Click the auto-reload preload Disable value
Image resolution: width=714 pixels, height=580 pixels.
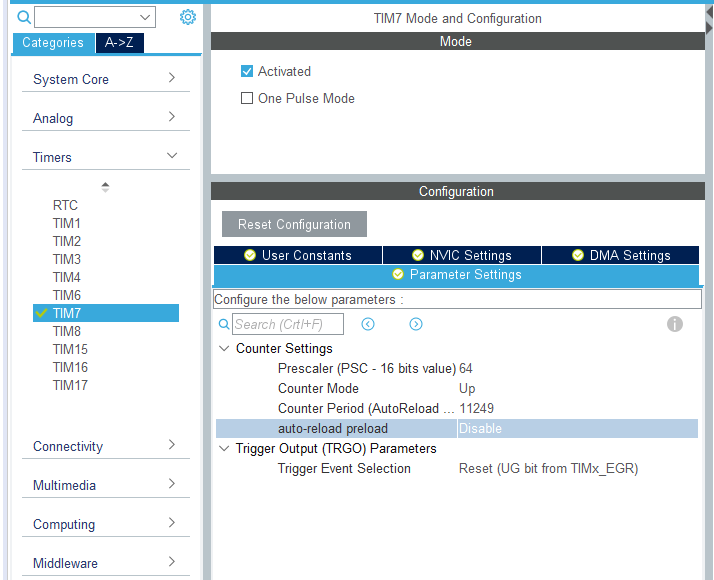(x=480, y=428)
